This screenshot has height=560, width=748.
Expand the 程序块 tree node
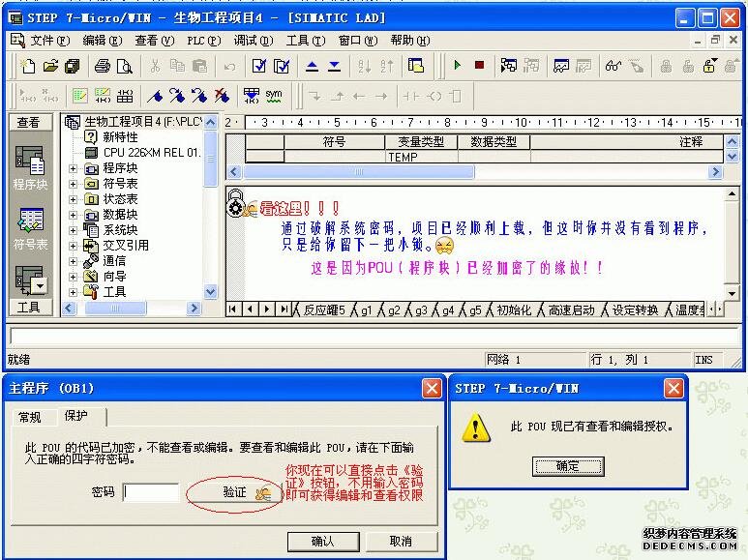pyautogui.click(x=73, y=168)
